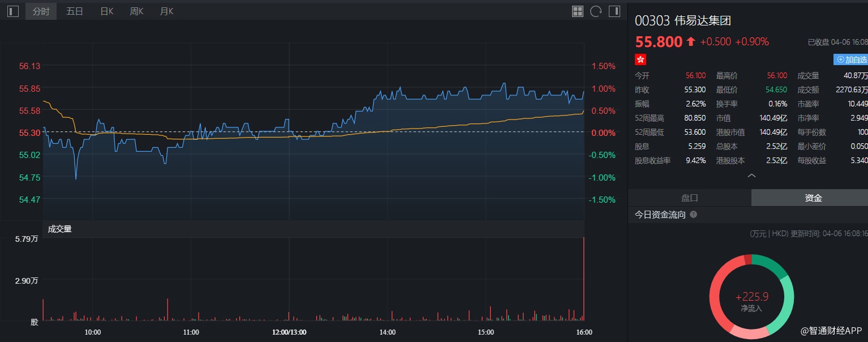
Task: Open the 周K weekly chart tab
Action: (x=136, y=11)
